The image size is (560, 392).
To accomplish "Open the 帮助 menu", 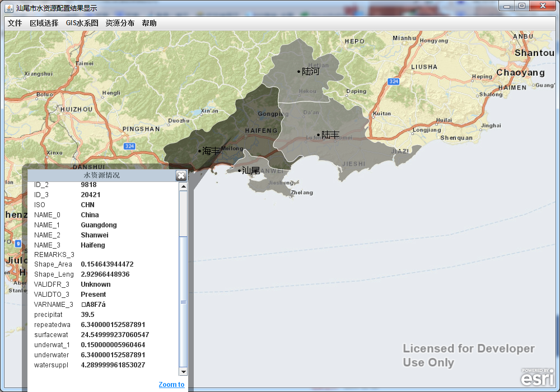I will coord(149,23).
